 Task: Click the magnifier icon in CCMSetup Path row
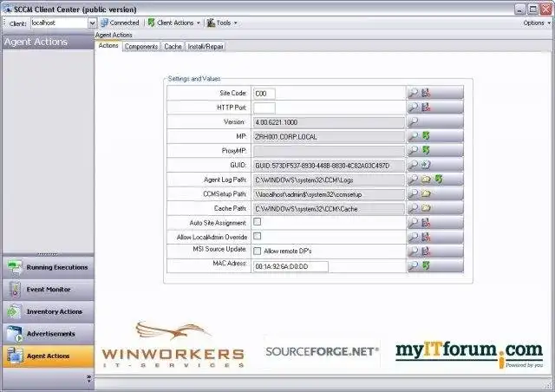pos(413,193)
